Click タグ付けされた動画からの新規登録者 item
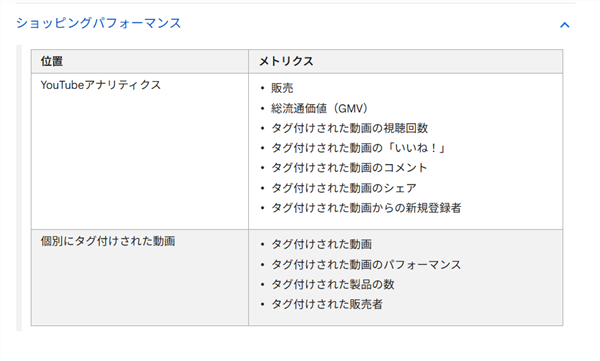This screenshot has height=361, width=600. pyautogui.click(x=366, y=208)
